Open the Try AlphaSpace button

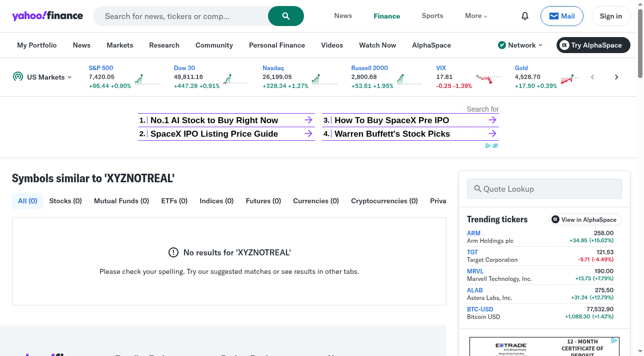click(x=593, y=45)
